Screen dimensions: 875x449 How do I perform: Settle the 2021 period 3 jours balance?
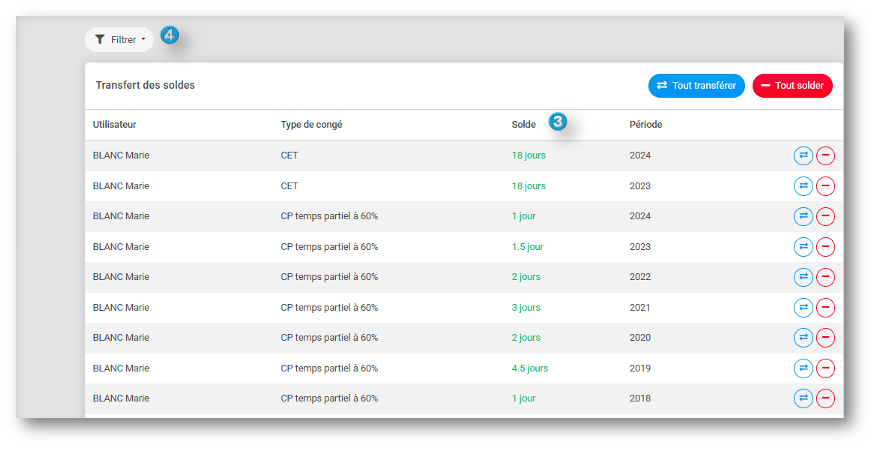pyautogui.click(x=825, y=307)
